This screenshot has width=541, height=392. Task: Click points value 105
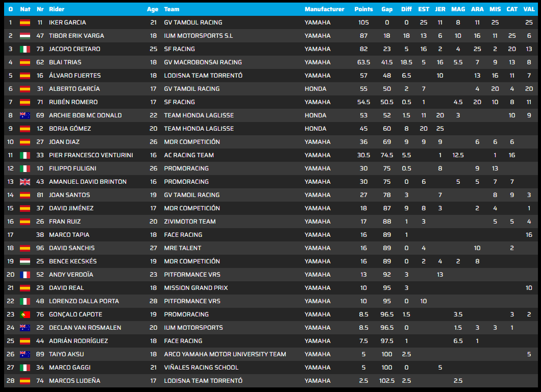[364, 22]
